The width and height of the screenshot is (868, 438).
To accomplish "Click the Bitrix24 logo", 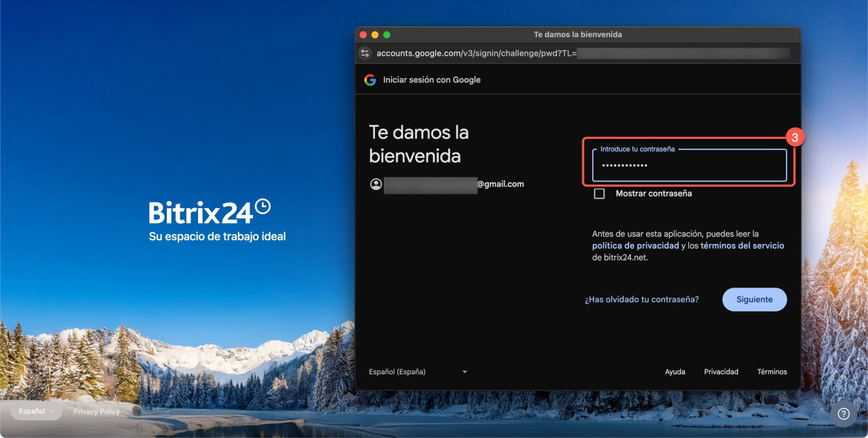I will click(x=210, y=212).
